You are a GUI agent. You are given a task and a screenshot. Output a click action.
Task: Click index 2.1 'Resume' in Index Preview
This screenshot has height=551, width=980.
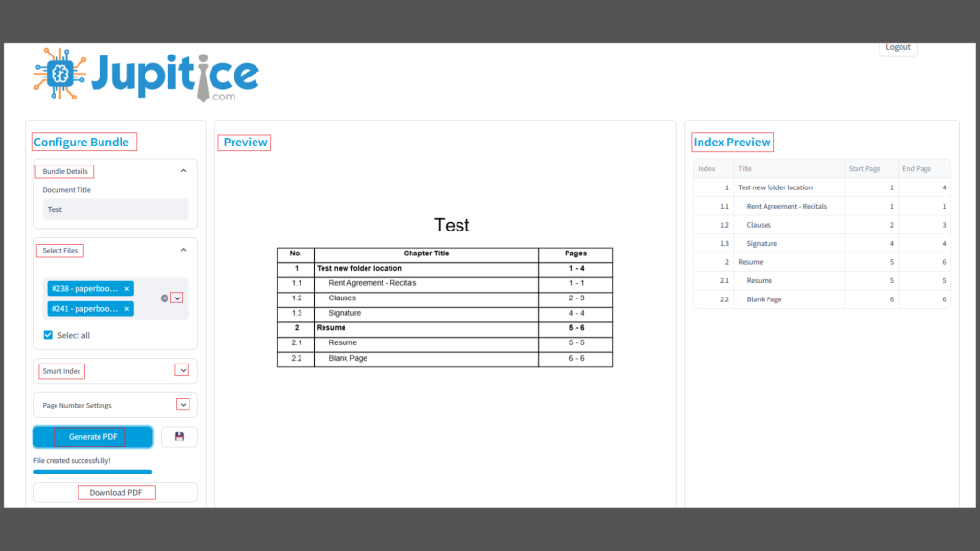click(759, 280)
